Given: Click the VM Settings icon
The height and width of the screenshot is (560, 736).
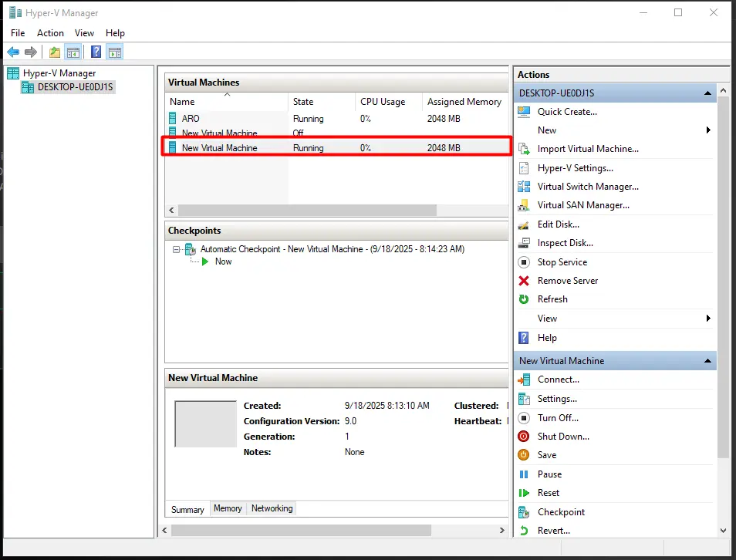Looking at the screenshot, I should point(524,399).
